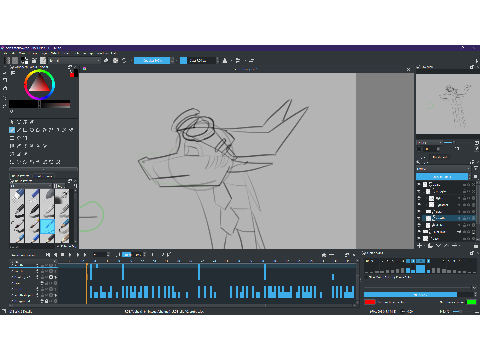Select the Assistant tool in toolbox

12,154
